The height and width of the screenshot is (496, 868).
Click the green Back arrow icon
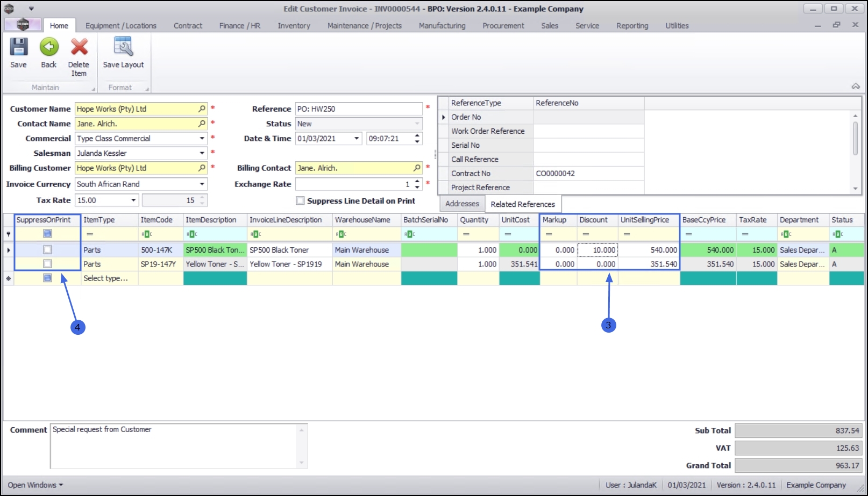pos(49,47)
